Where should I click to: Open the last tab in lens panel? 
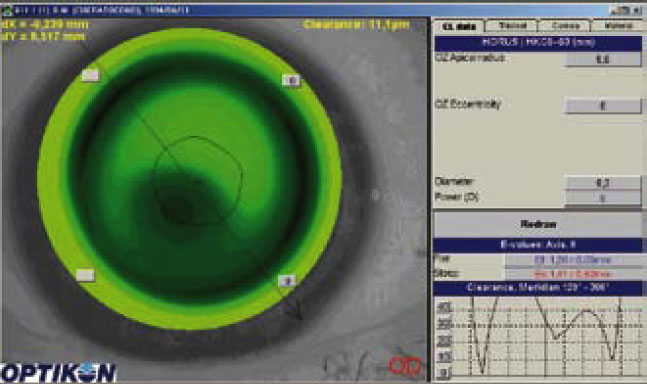coord(618,26)
